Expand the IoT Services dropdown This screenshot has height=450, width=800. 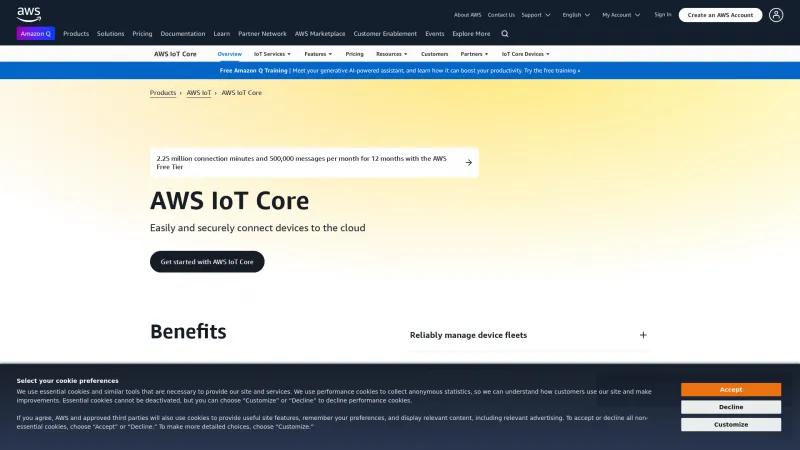272,54
